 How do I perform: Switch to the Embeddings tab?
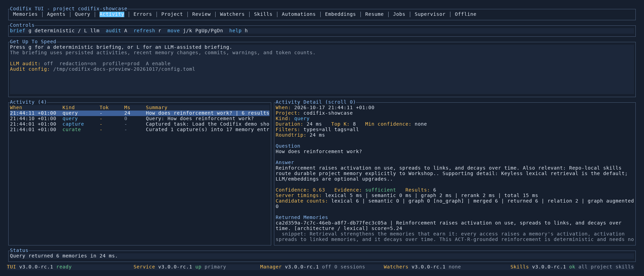340,14
